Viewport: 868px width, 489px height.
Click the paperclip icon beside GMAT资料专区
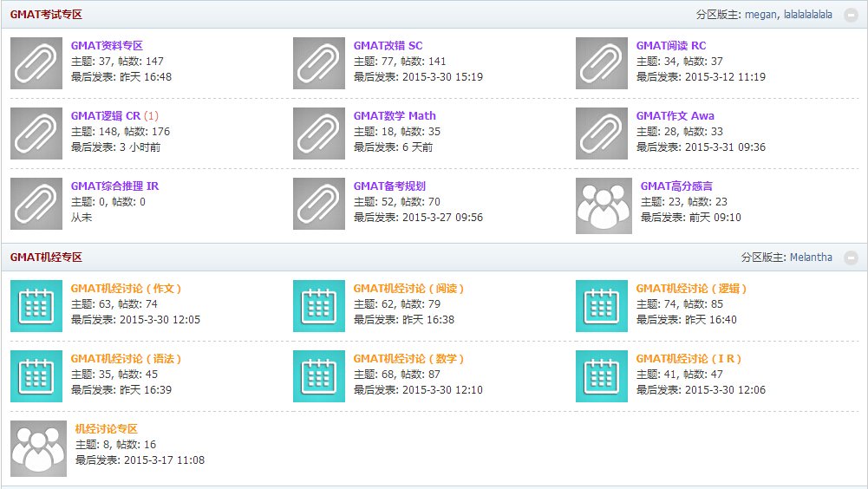click(x=36, y=63)
